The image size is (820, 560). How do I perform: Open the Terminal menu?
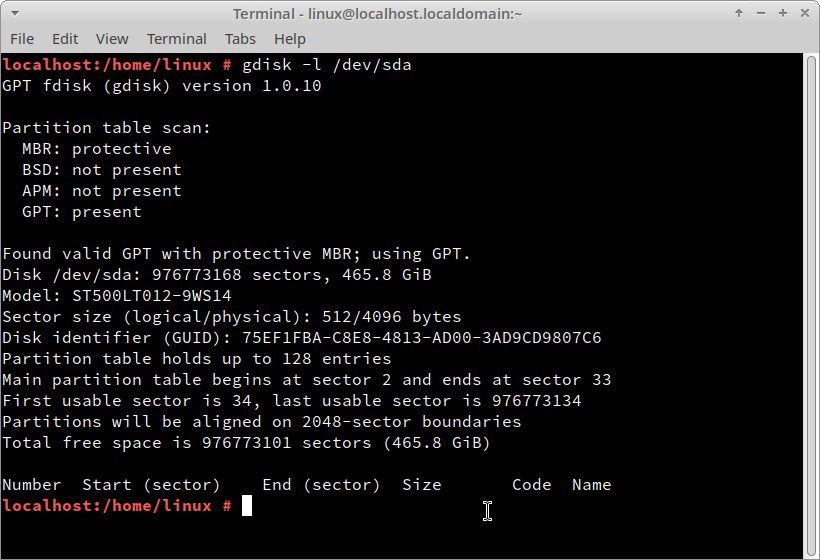tap(177, 39)
